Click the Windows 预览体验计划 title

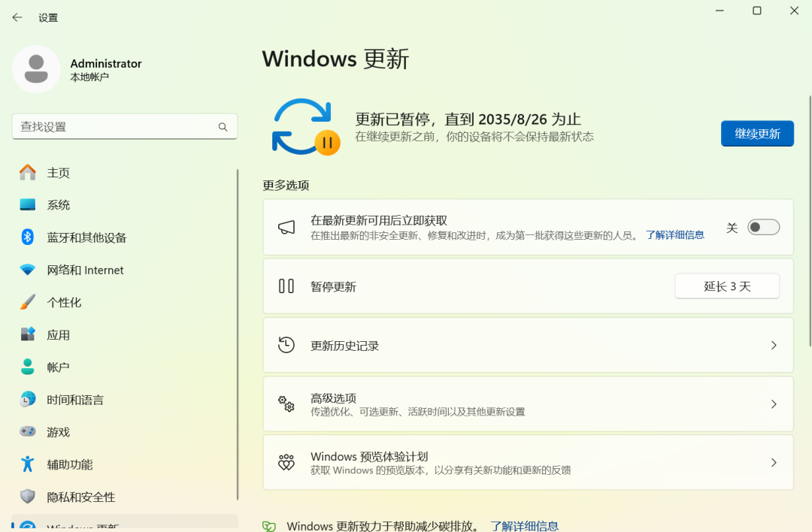click(x=368, y=456)
